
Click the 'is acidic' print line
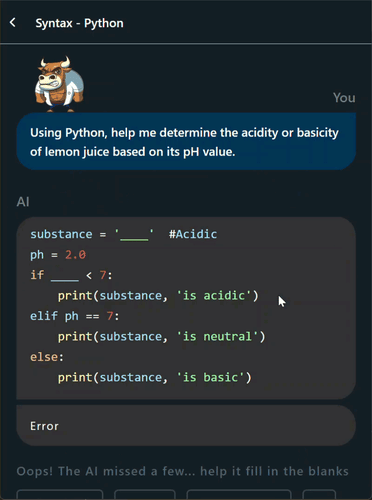158,296
